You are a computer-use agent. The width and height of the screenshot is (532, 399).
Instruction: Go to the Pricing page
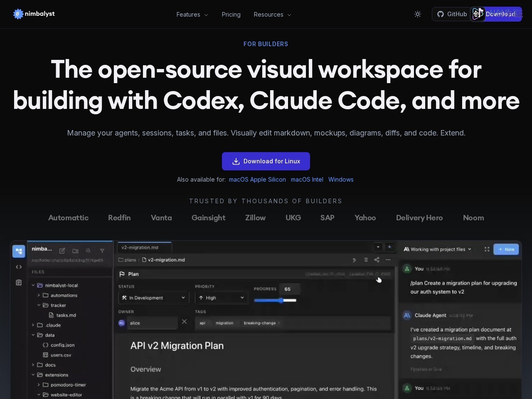pyautogui.click(x=231, y=15)
